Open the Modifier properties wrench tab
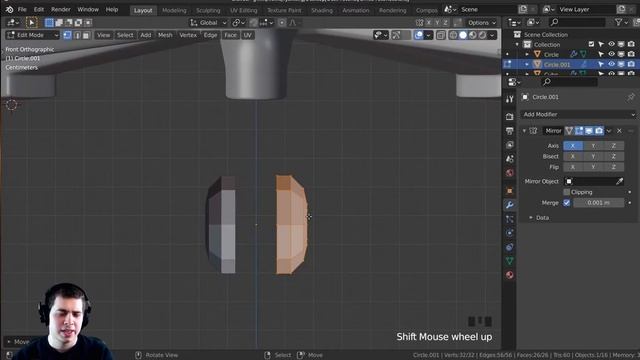This screenshot has width=640, height=360. [x=509, y=205]
